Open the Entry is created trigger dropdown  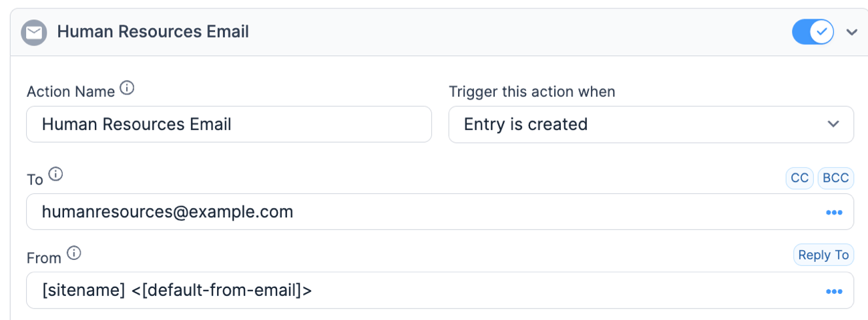pos(651,125)
